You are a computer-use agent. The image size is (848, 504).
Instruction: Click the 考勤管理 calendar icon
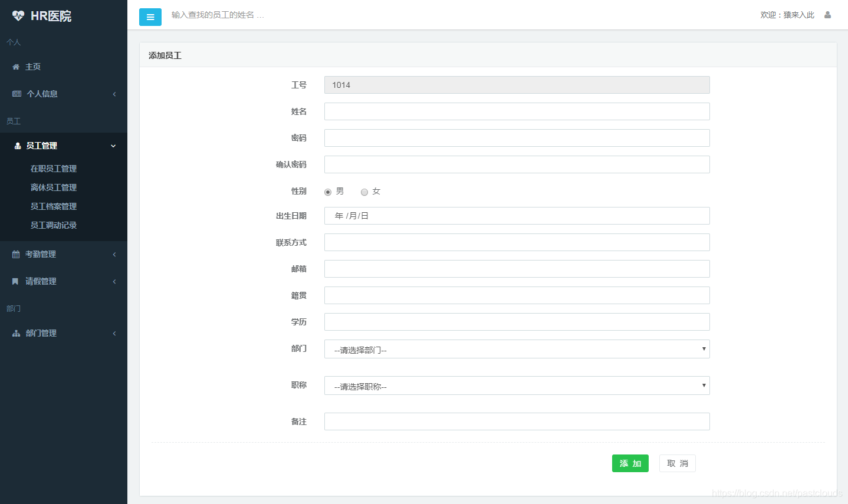(16, 254)
